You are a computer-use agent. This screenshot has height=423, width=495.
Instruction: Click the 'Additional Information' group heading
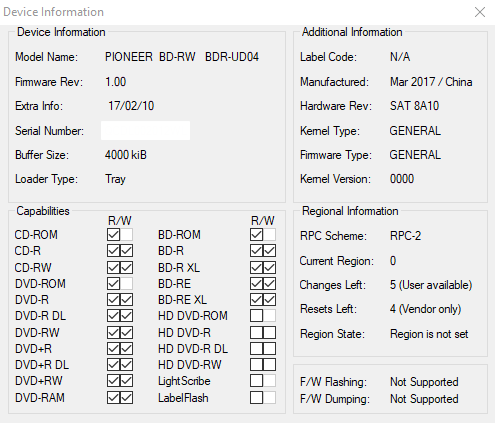pyautogui.click(x=352, y=32)
